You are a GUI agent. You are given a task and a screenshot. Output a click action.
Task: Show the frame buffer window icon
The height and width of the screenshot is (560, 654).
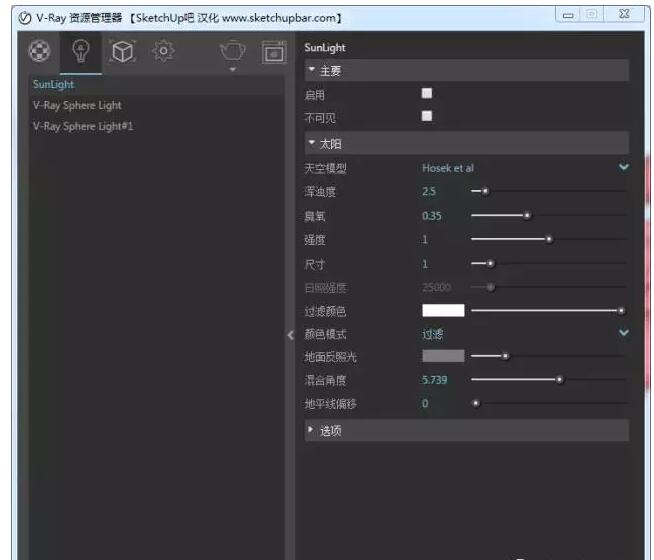tap(274, 52)
